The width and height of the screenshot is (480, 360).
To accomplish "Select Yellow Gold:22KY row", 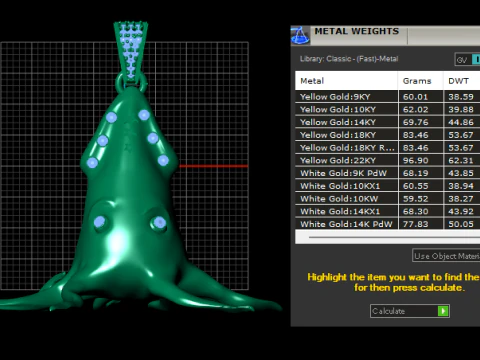I will (388, 160).
